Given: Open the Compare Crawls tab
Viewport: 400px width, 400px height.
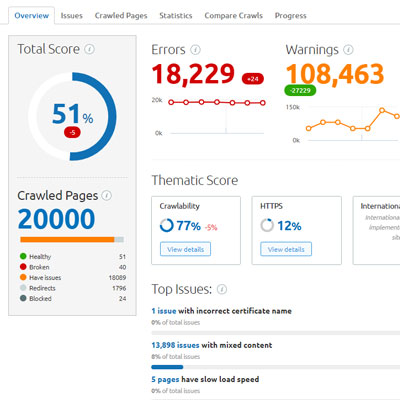Looking at the screenshot, I should coord(233,16).
